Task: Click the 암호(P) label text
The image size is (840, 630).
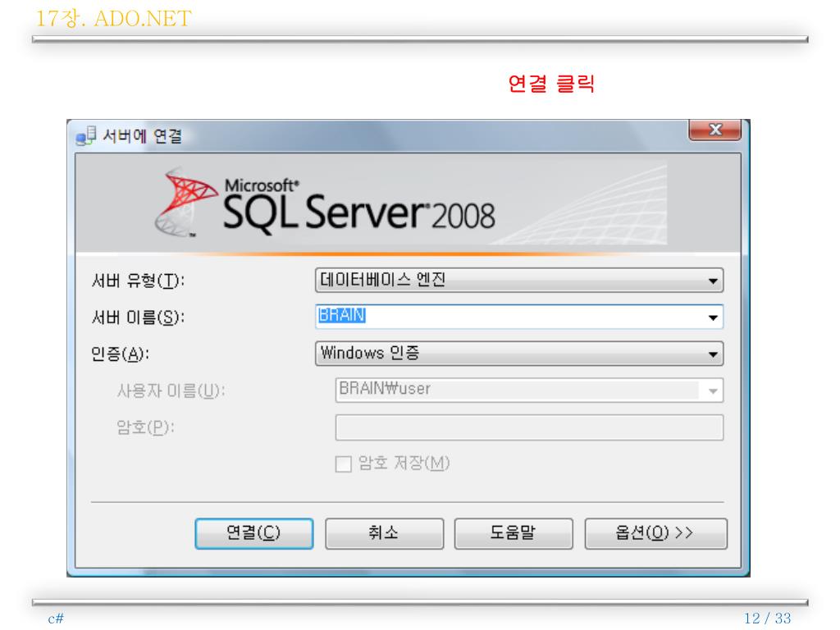Action: [145, 427]
